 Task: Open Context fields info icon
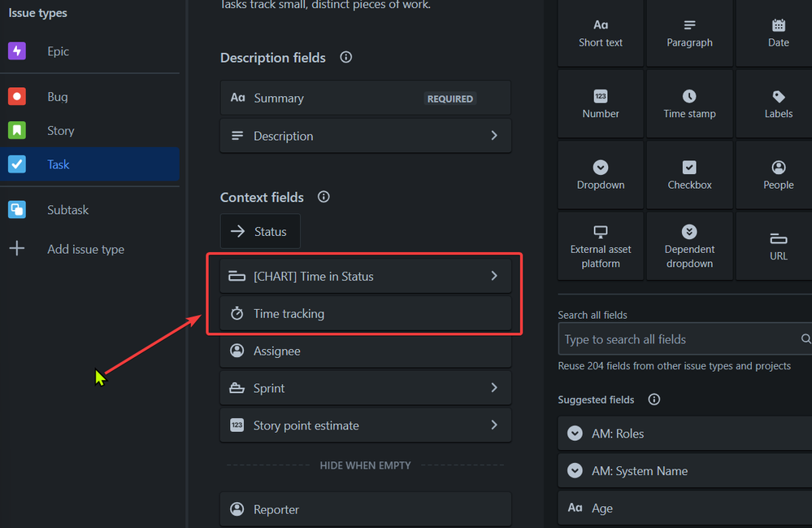pos(323,196)
